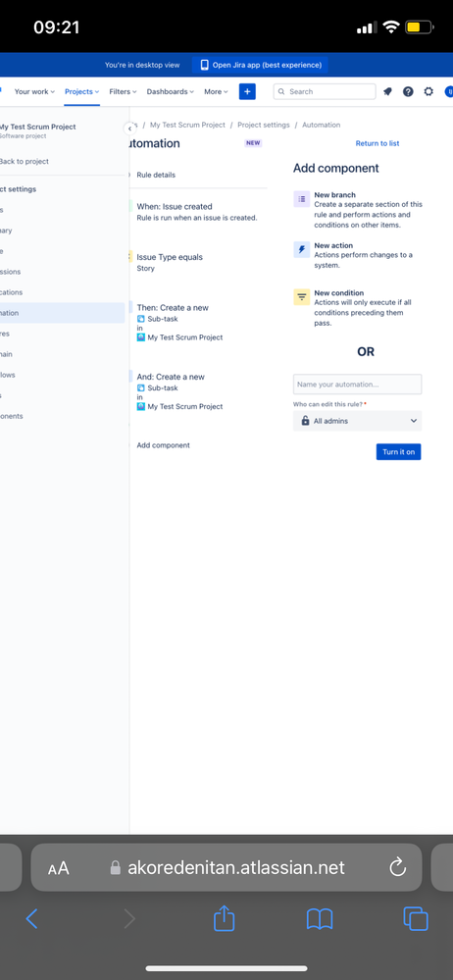Open the Your work menu

point(34,91)
